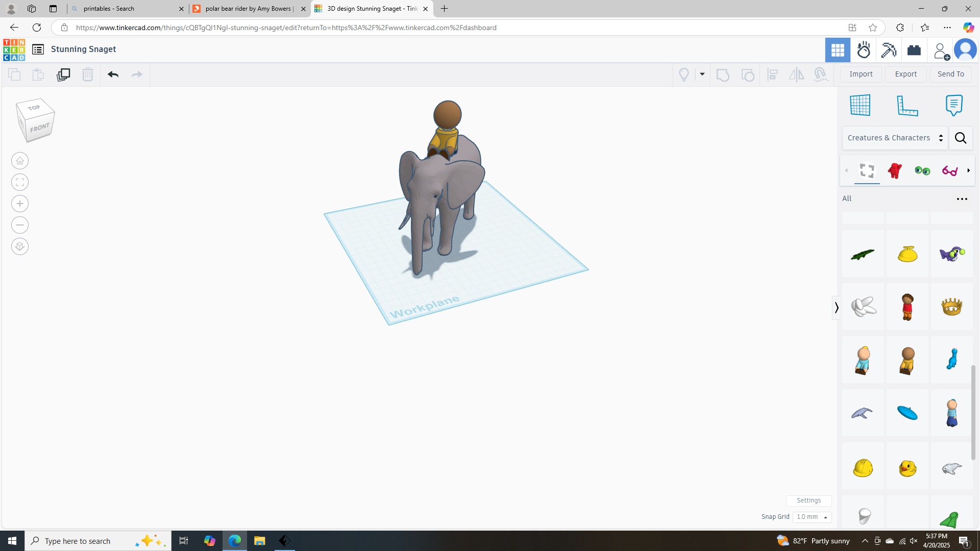Open the Snap Grid 1.0 mm dropdown
Screen dimensions: 980x551
812,517
